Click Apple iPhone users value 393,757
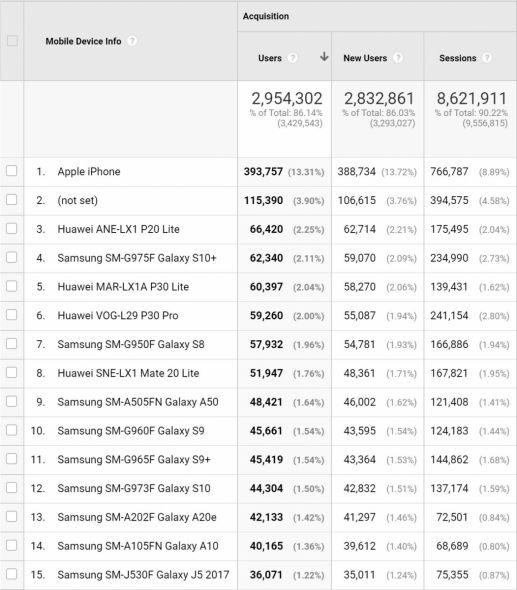 (x=263, y=172)
